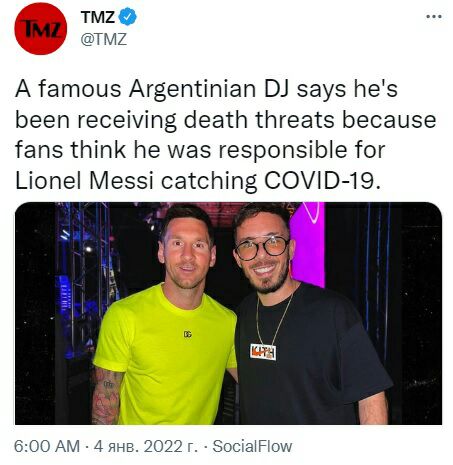Click the red TMZ profile avatar

[x=40, y=29]
